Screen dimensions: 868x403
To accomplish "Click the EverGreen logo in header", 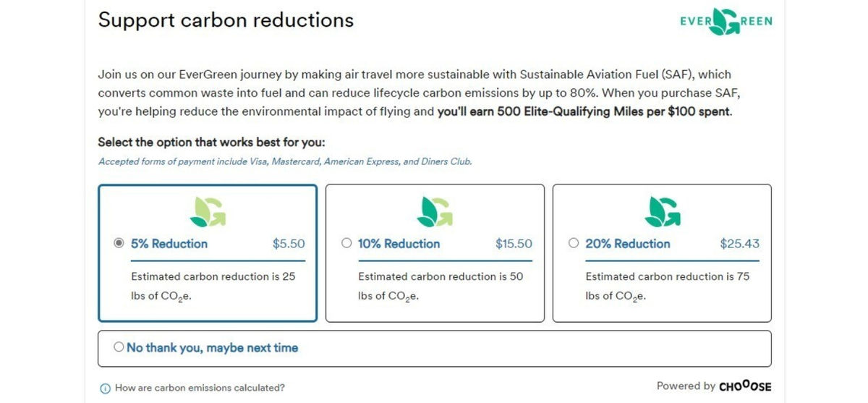I will click(726, 22).
